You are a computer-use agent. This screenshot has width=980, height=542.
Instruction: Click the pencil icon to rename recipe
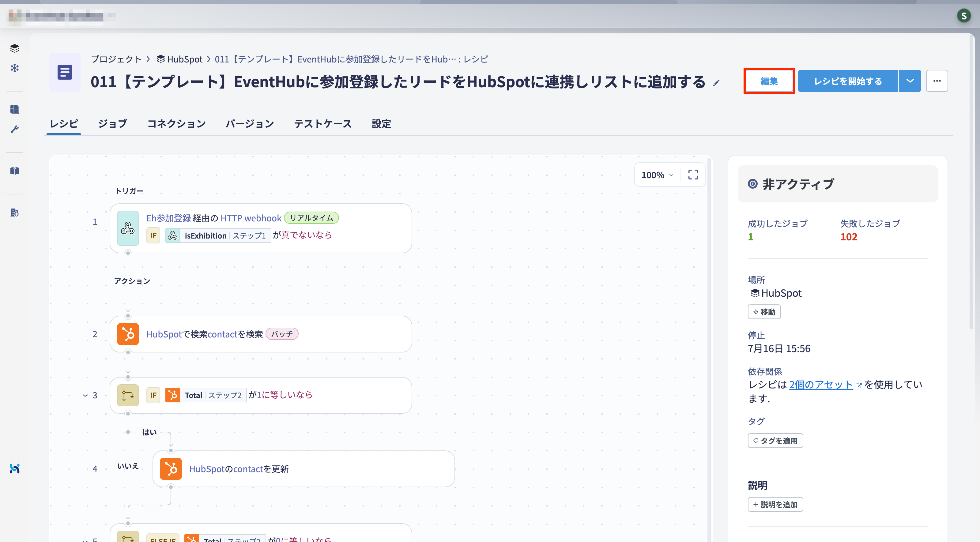coord(716,83)
